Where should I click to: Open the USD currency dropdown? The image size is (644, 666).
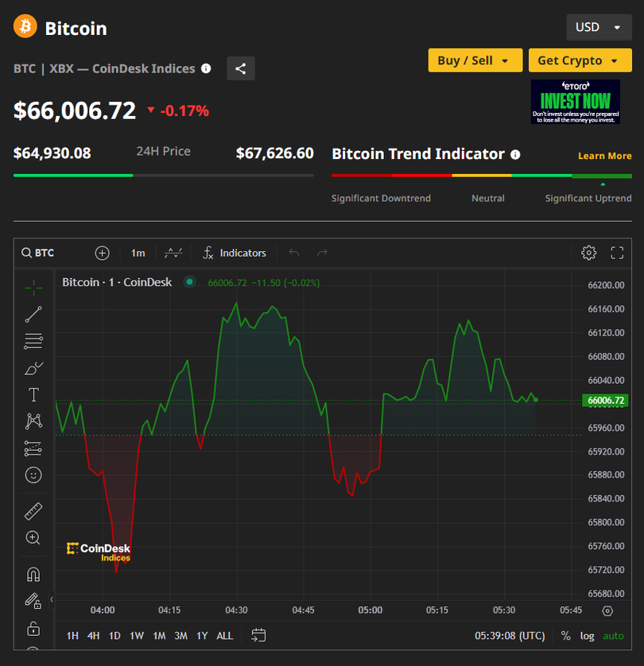(599, 27)
